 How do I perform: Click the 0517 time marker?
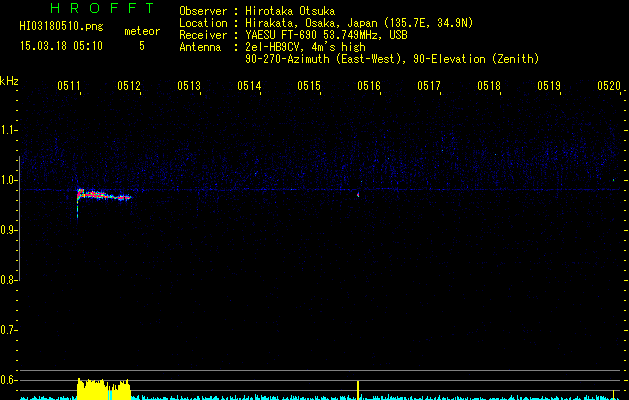(429, 86)
